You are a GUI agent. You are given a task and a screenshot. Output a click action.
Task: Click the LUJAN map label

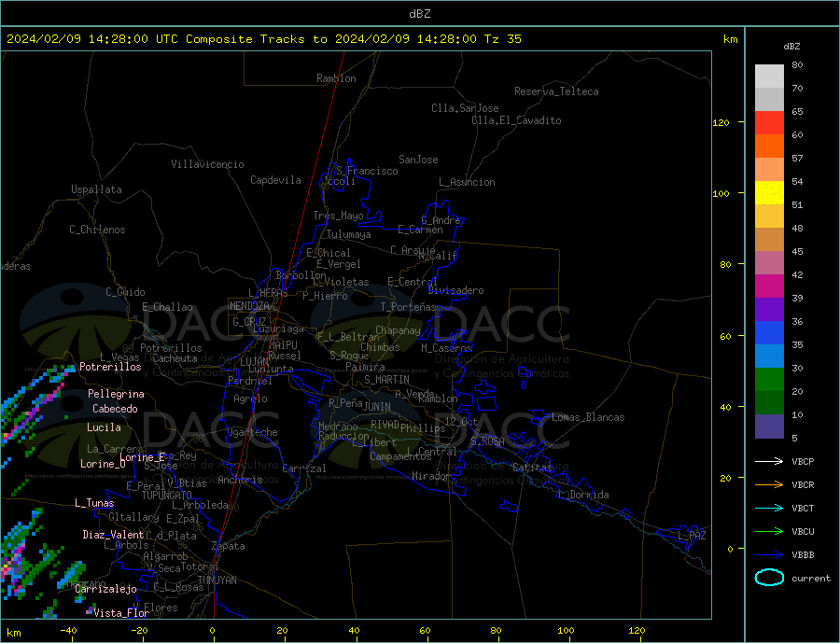[254, 363]
